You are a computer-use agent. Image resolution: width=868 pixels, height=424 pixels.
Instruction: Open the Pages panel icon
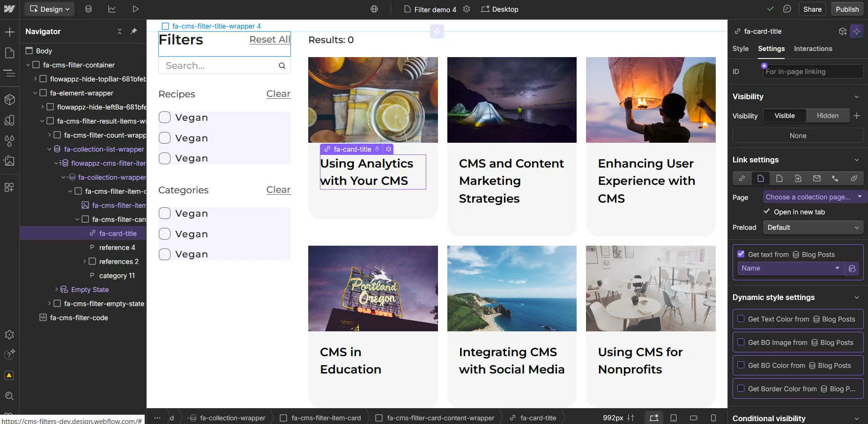tap(9, 52)
